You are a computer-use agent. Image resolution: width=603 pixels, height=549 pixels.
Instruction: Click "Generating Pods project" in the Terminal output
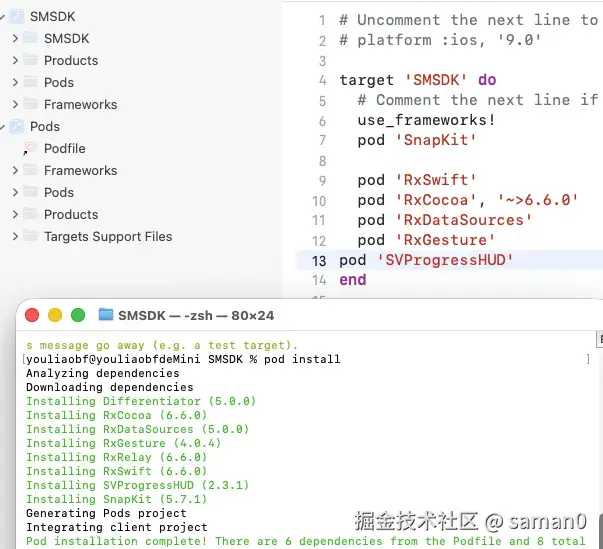106,513
